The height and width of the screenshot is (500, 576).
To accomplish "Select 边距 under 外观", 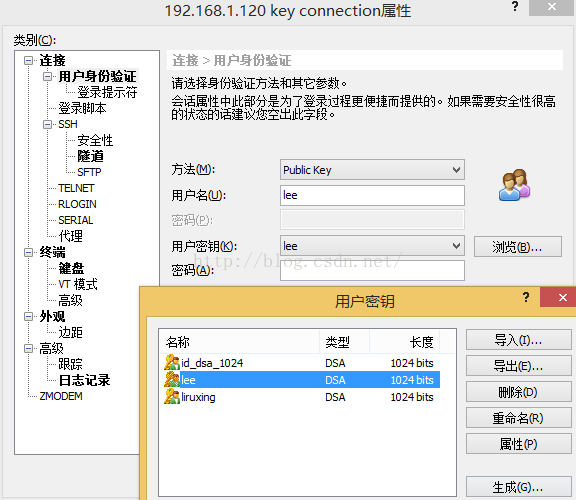I will (x=71, y=332).
